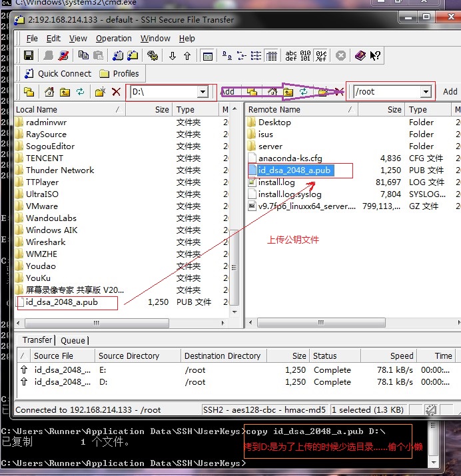Screen dimensions: 461x476
Task: Click the Save floppy disk toolbar icon
Action: pyautogui.click(x=29, y=55)
